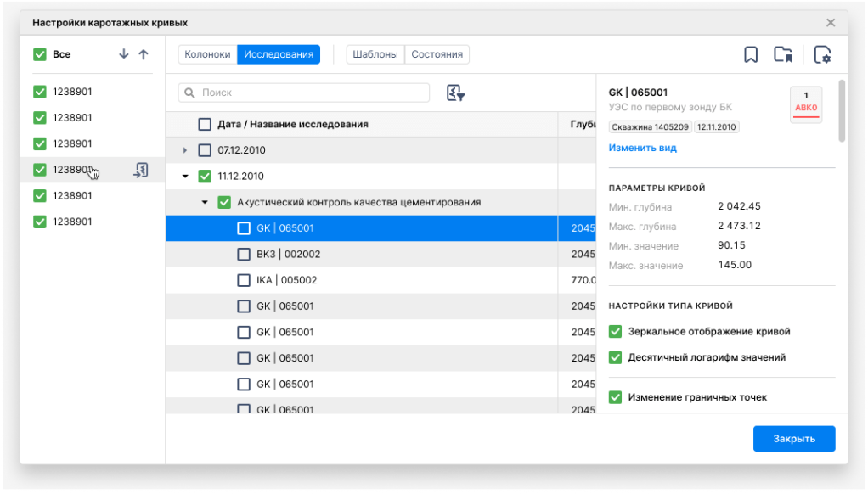This screenshot has width=868, height=494.
Task: Click the right panel vertical scrollbar
Action: pyautogui.click(x=842, y=110)
